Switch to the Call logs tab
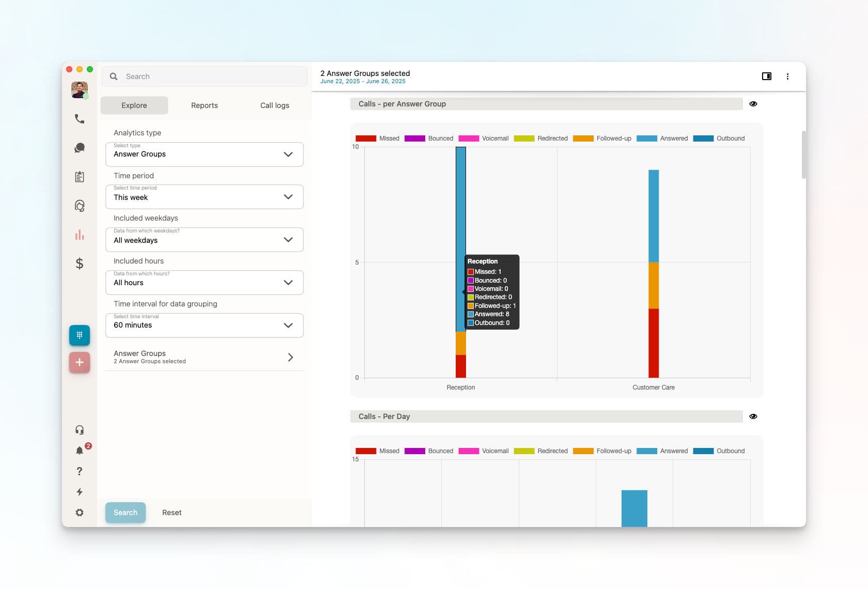The width and height of the screenshot is (868, 589). pyautogui.click(x=275, y=105)
